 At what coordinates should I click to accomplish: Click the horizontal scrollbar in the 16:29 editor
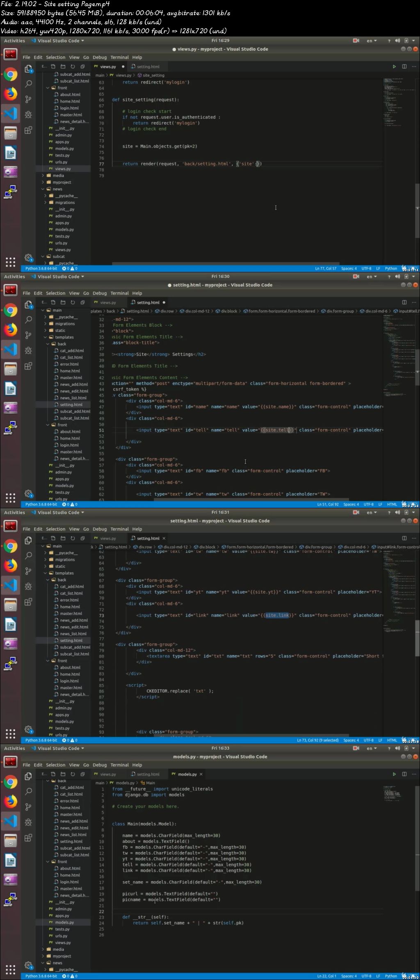tap(226, 263)
